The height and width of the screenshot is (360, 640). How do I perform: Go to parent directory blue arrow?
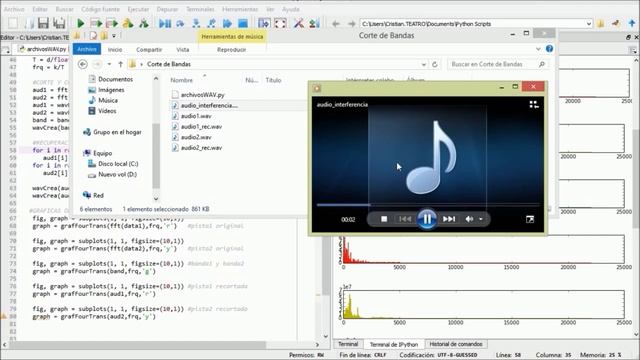point(632,24)
